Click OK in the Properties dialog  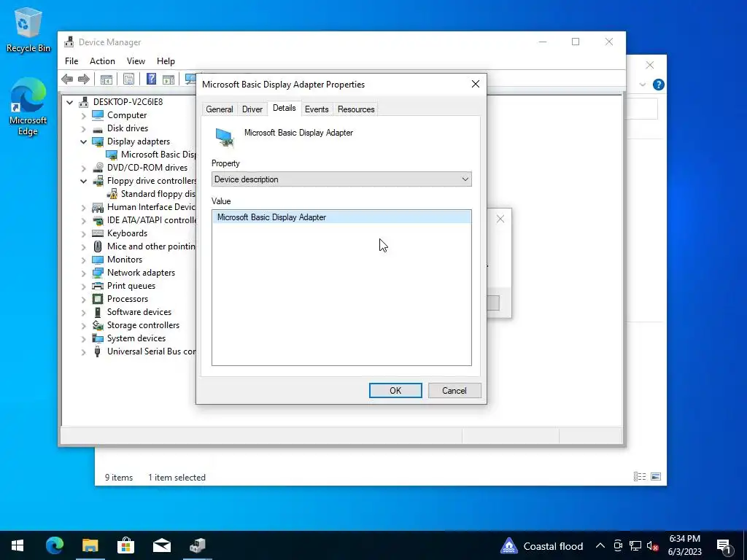(395, 391)
